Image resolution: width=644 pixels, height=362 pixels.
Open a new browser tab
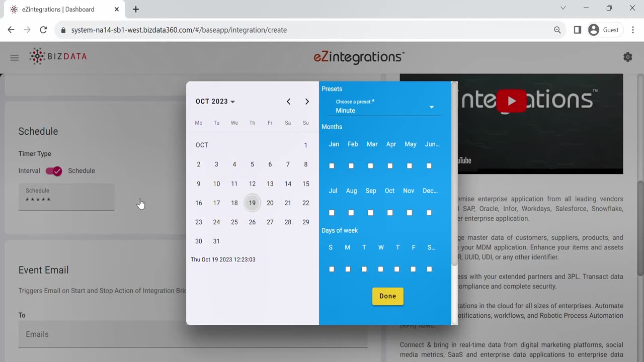point(136,9)
